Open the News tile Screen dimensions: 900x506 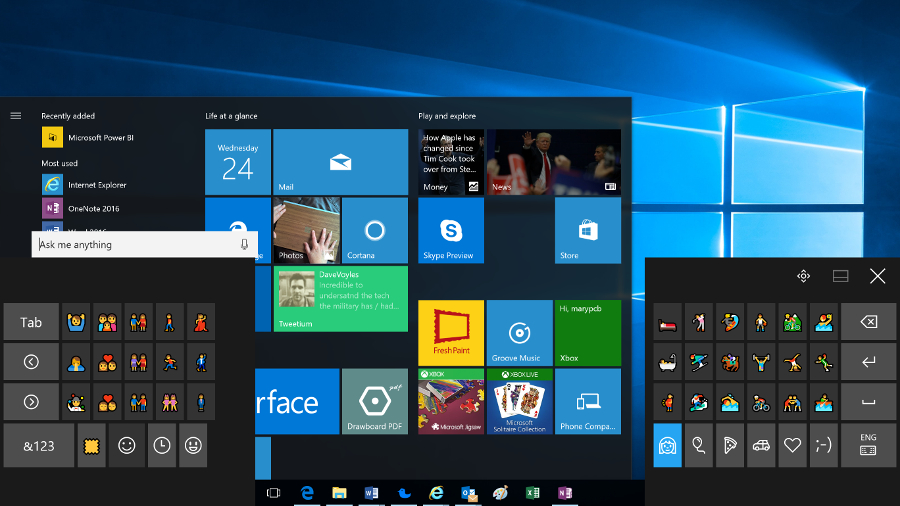(x=553, y=162)
